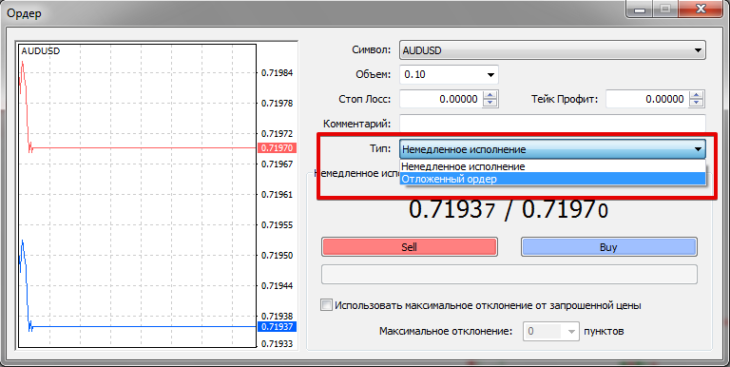Click the Комментарий text field
This screenshot has width=730, height=367.
tap(552, 123)
